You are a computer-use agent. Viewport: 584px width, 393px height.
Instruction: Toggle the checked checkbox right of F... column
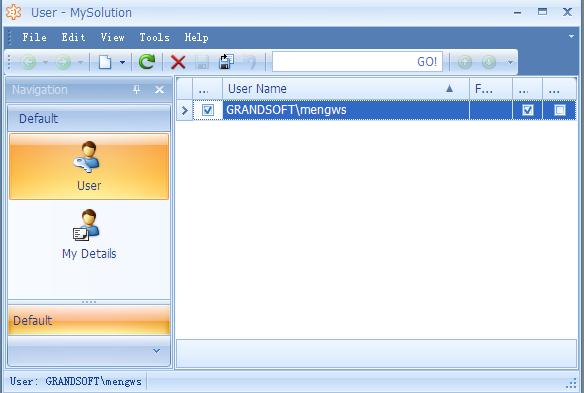point(527,110)
